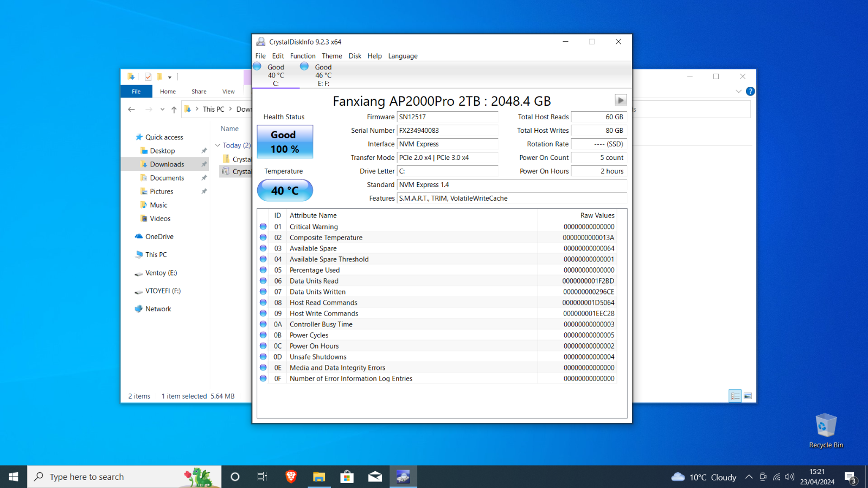Open Explorer Share ribbon tab

click(x=199, y=91)
